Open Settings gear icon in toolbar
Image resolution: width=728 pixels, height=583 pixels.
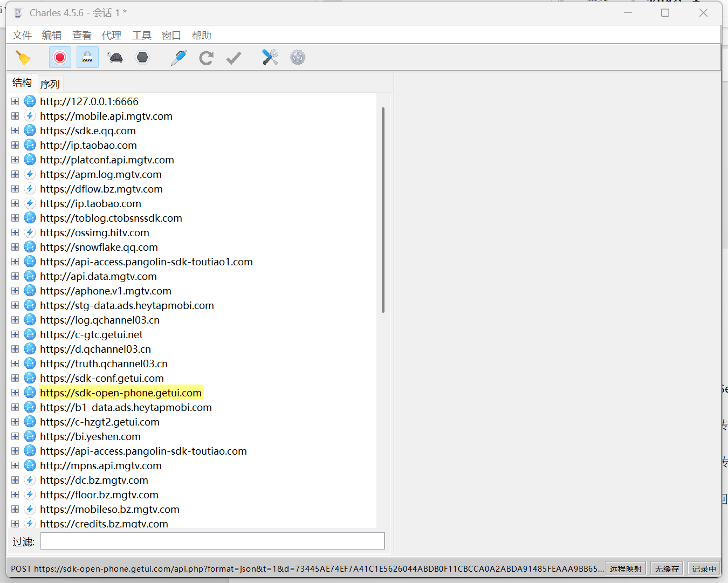tap(298, 57)
